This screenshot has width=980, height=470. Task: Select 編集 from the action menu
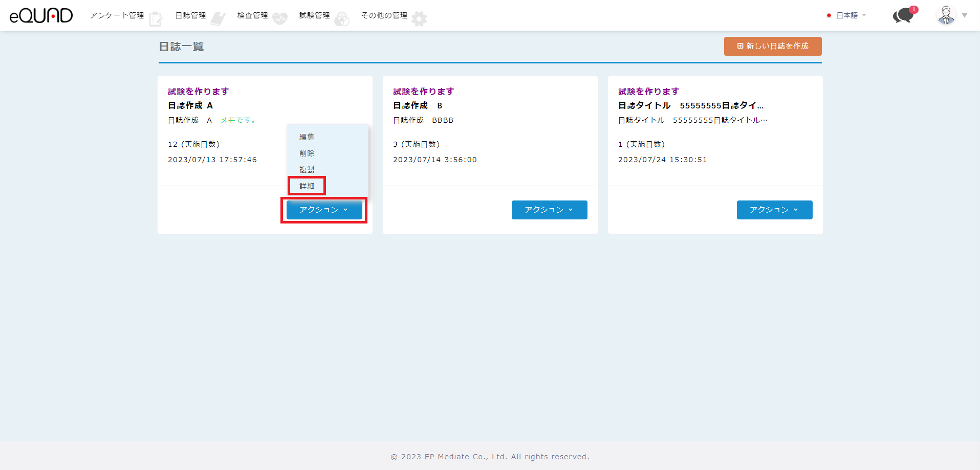tap(307, 137)
